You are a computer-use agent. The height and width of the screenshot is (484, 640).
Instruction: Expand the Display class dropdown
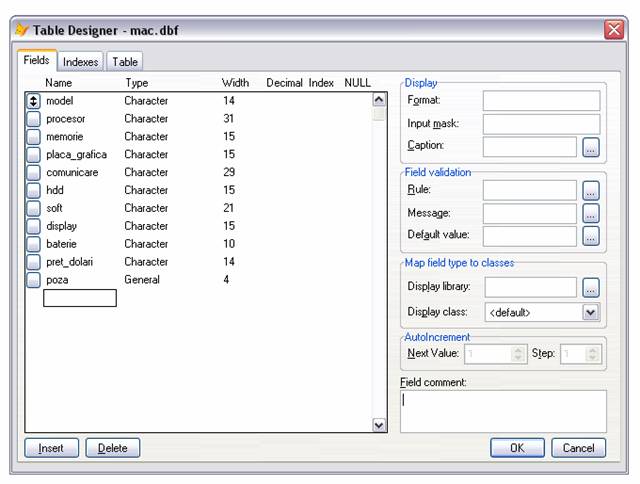click(x=591, y=312)
